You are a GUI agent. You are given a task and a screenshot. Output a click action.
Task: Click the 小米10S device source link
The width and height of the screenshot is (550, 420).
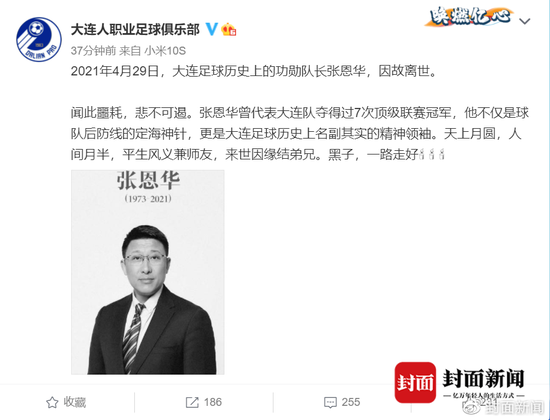[165, 51]
